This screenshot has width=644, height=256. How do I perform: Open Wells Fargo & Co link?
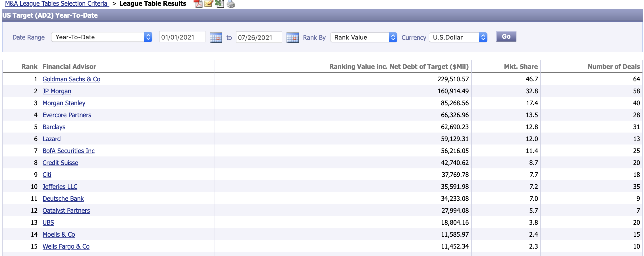[66, 246]
